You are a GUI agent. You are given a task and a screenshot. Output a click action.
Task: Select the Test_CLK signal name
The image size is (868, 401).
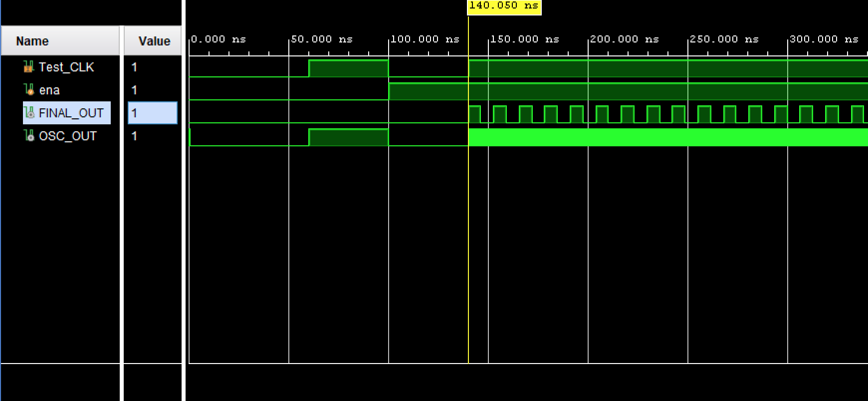pos(66,67)
